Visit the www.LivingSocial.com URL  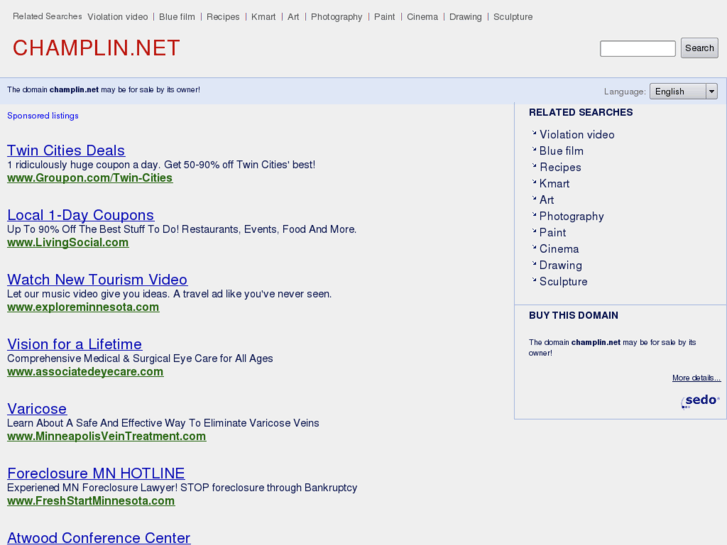(x=68, y=242)
